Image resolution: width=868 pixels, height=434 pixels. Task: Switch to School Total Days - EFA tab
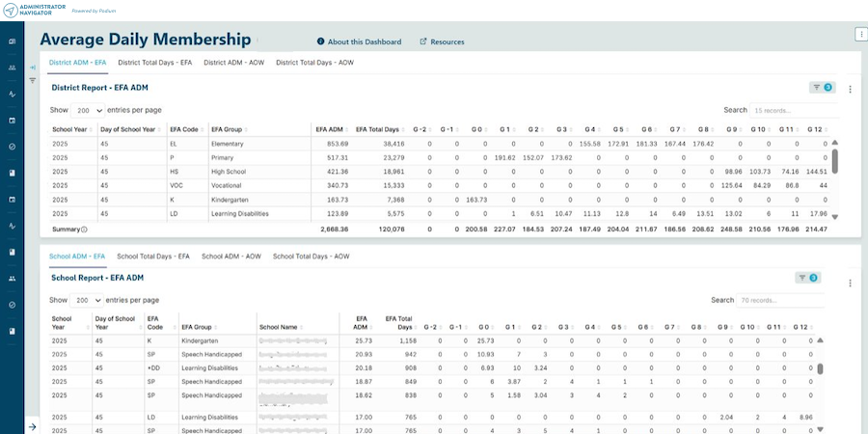pos(153,257)
